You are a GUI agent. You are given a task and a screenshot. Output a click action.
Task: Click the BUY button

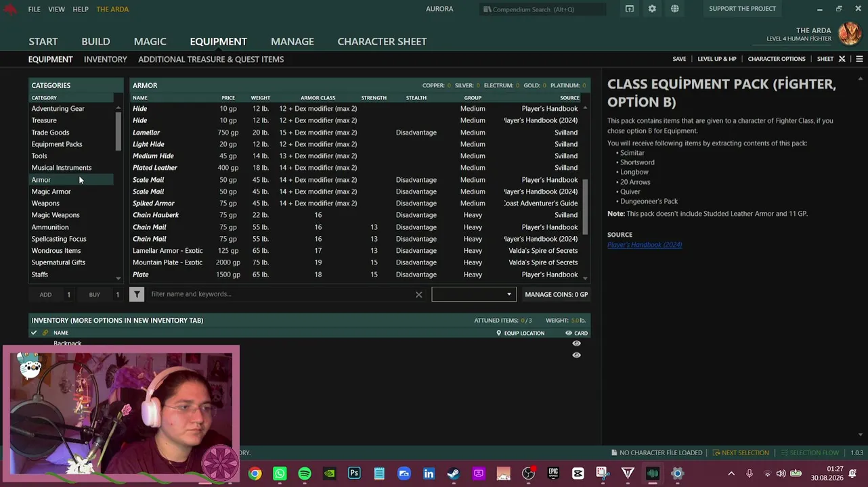coord(94,294)
